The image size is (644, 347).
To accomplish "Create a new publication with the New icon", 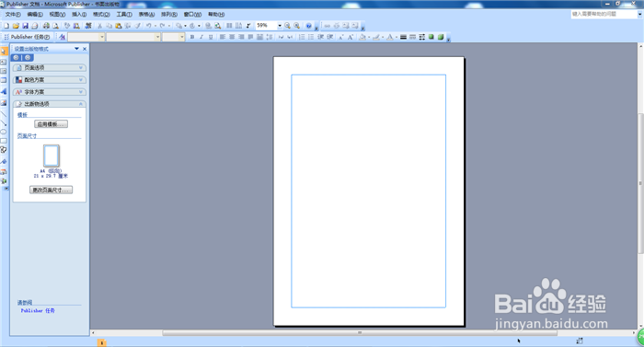I will pos(6,26).
